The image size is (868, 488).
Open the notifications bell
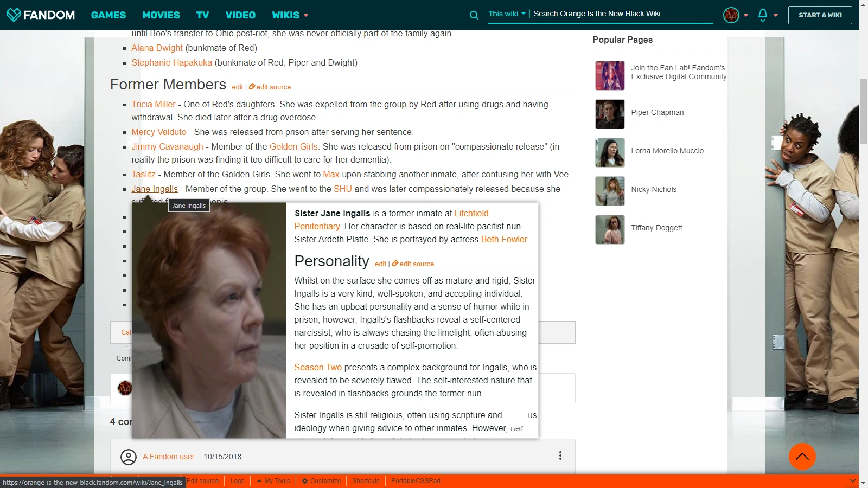[x=763, y=15]
